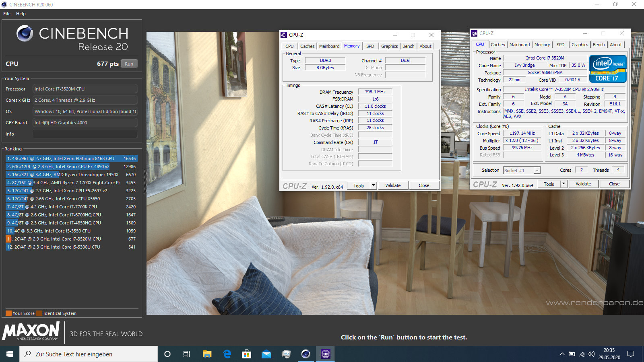This screenshot has height=362, width=644.
Task: Open Cortana from the taskbar
Action: (167, 354)
